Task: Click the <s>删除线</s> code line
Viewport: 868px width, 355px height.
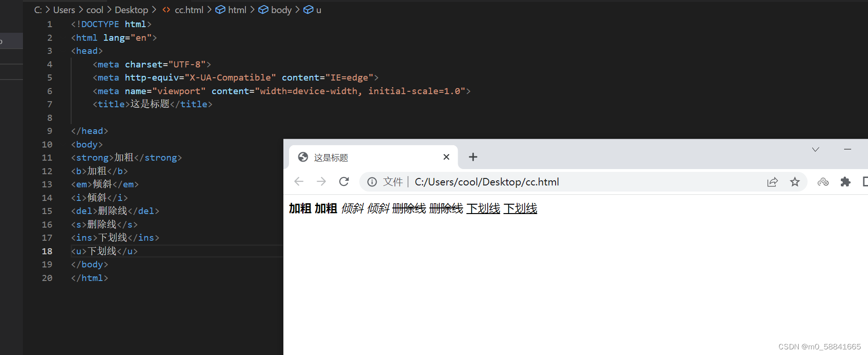Action: [x=104, y=224]
